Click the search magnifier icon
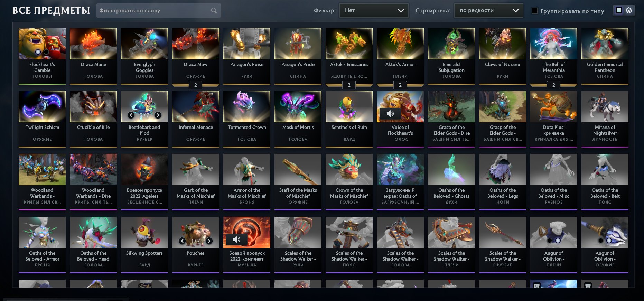 coord(214,11)
